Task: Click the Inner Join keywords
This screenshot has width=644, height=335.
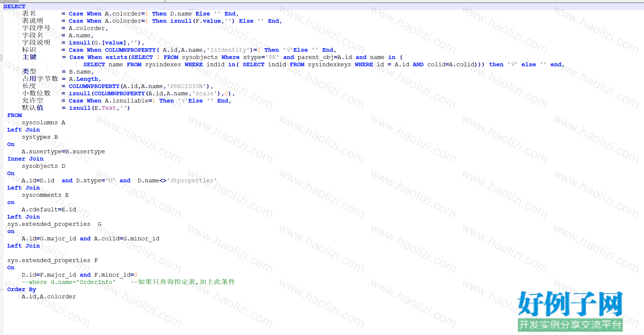Action: tap(25, 159)
